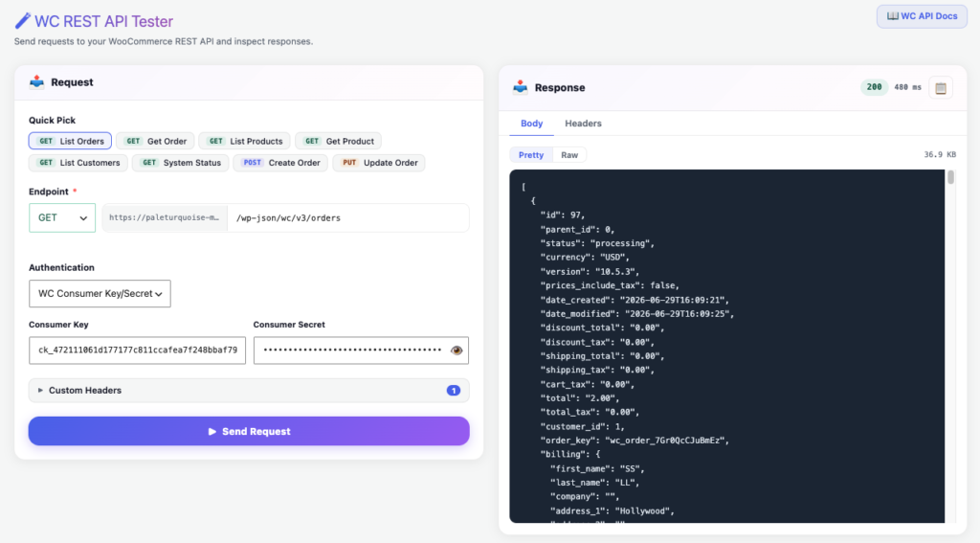Pick the GET List Orders quick pick

pyautogui.click(x=70, y=141)
